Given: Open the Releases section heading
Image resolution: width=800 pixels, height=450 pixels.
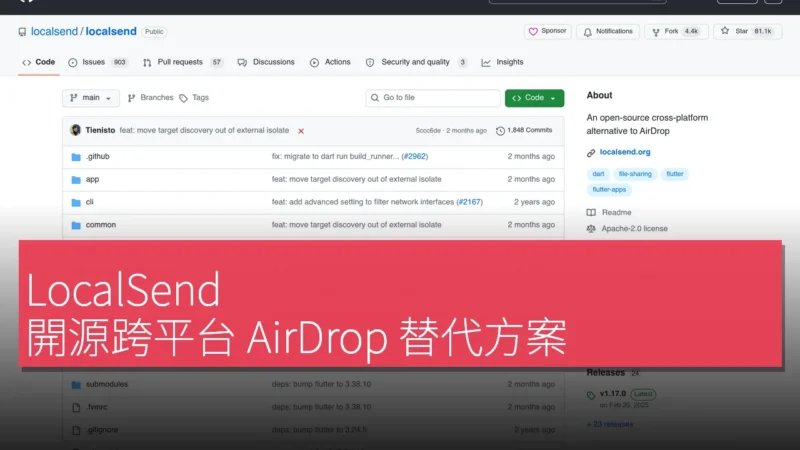Looking at the screenshot, I should (606, 372).
